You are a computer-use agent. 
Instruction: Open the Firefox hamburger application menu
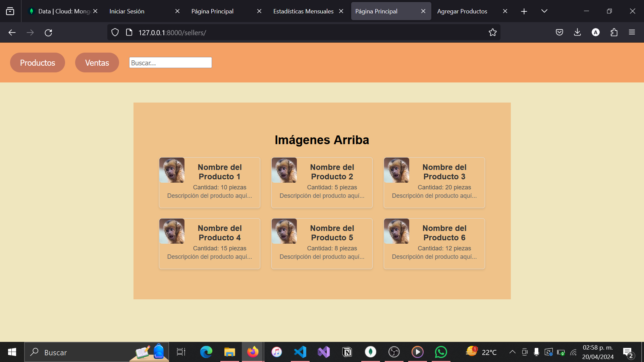632,33
